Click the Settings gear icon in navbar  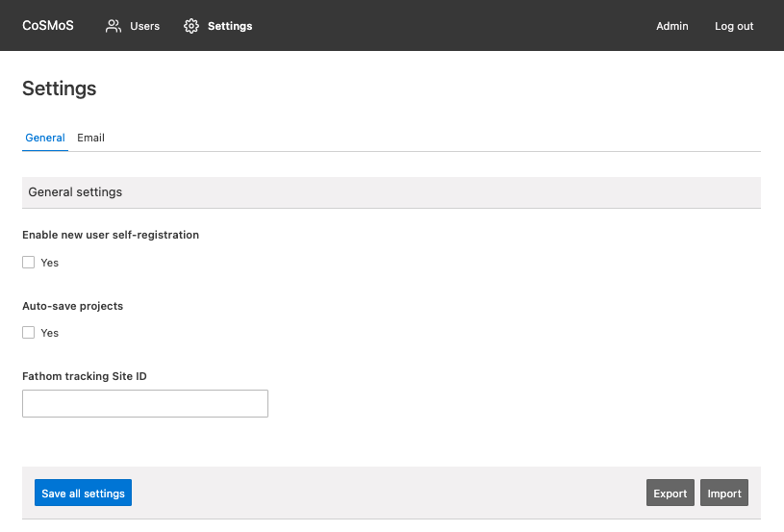click(191, 26)
